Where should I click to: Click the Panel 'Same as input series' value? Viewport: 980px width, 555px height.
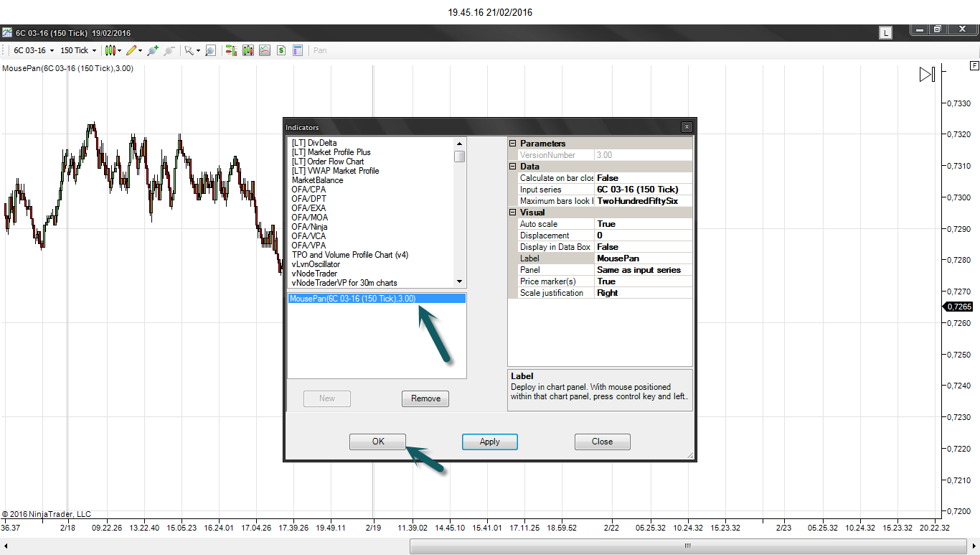[644, 270]
